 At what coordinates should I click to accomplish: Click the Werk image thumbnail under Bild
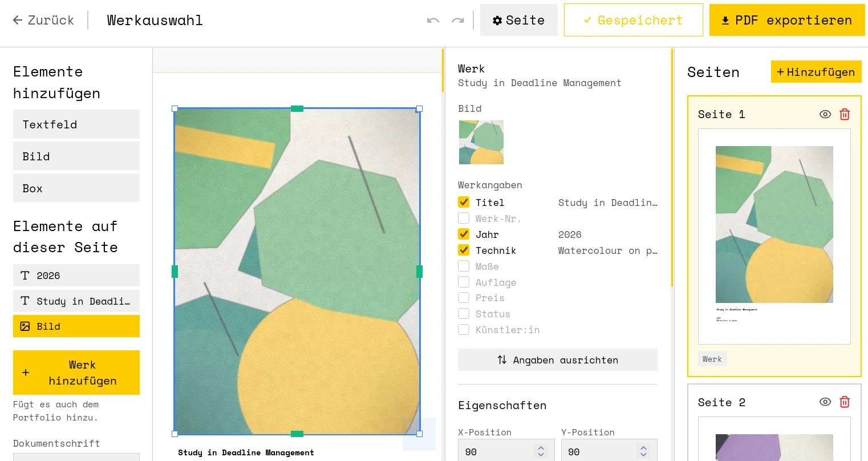pos(481,142)
